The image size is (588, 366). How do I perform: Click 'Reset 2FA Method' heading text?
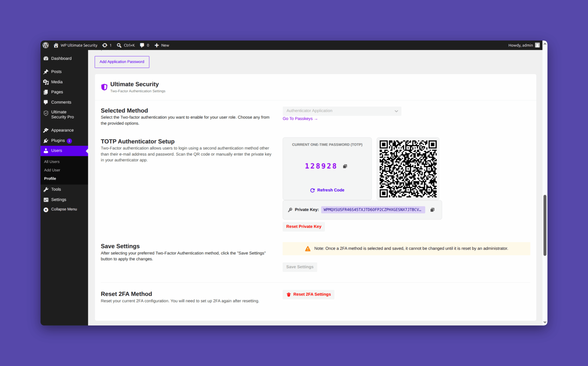[x=126, y=294]
